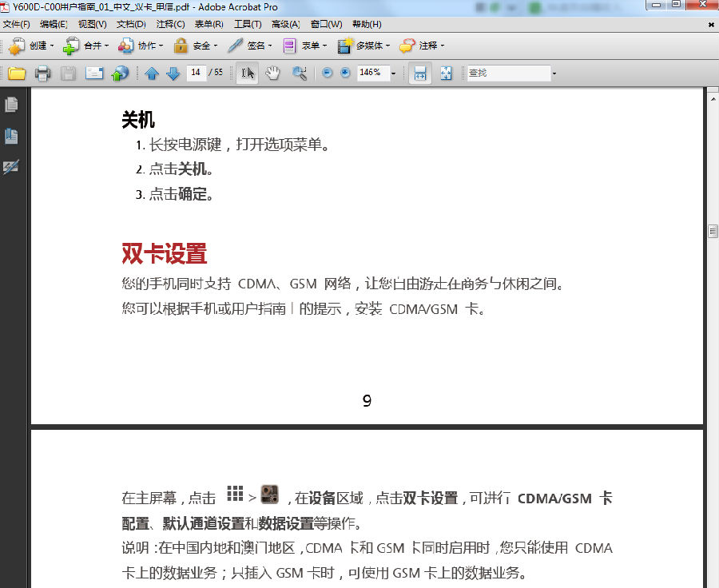Go to previous page with up arrow

[152, 73]
